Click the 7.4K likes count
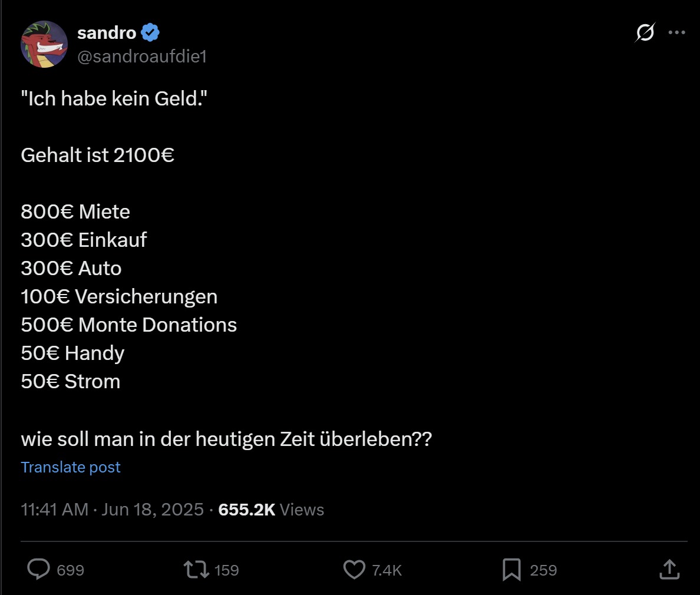The height and width of the screenshot is (595, 700). [387, 570]
